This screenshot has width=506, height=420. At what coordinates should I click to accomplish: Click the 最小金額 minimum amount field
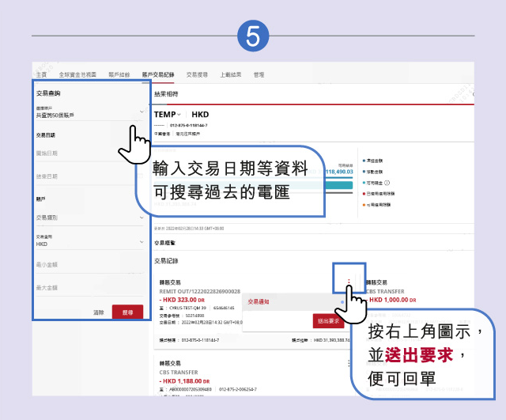coord(87,266)
